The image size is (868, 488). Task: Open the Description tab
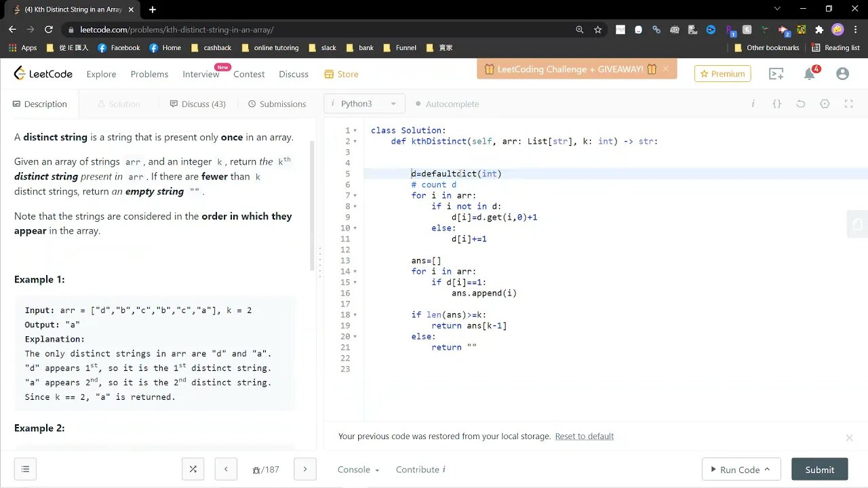point(40,104)
